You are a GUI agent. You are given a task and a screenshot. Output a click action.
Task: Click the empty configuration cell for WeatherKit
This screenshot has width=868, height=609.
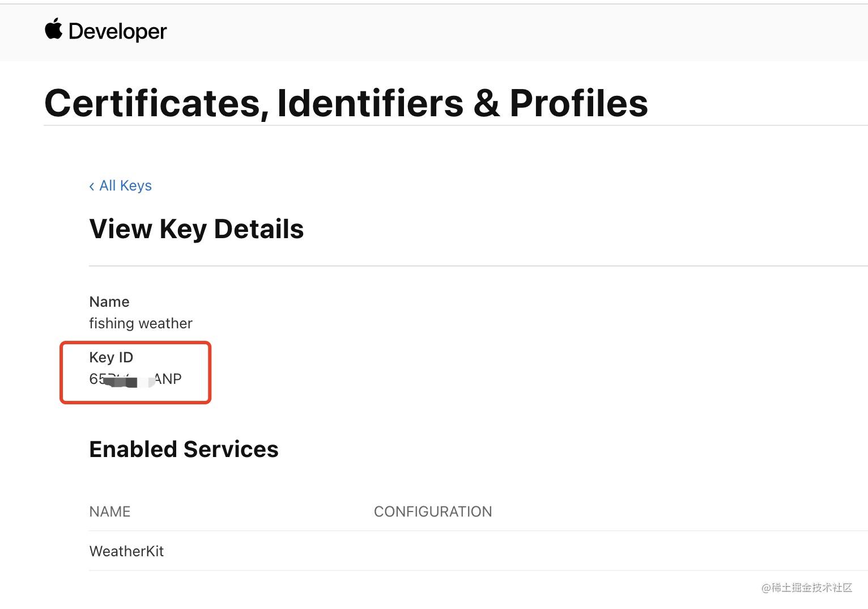pos(620,551)
